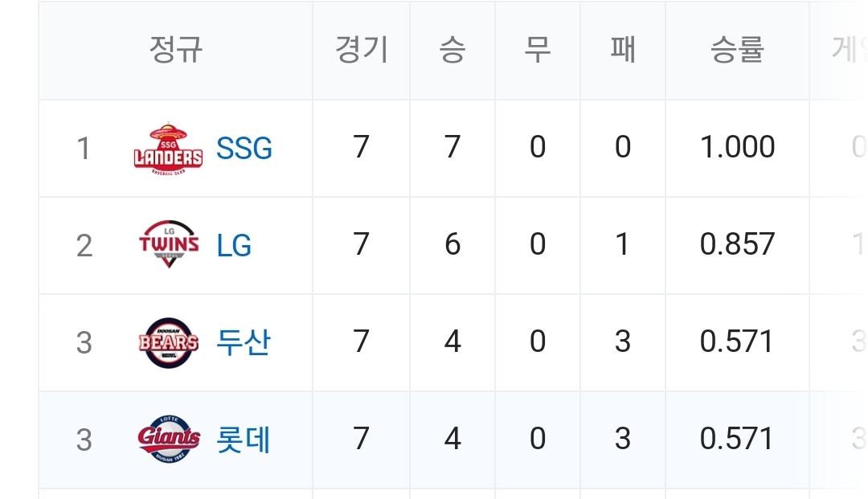Click rank number 1 in SSG row
This screenshot has width=868, height=499.
84,149
